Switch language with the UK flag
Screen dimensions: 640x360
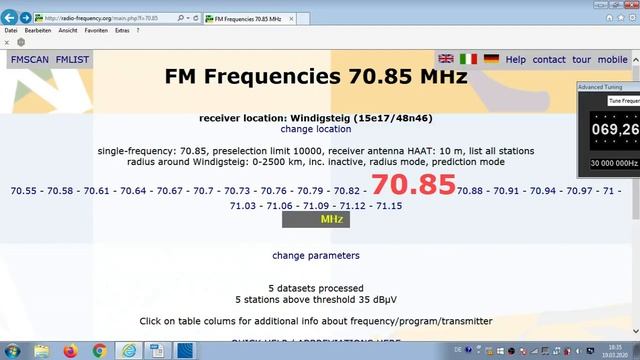(446, 59)
